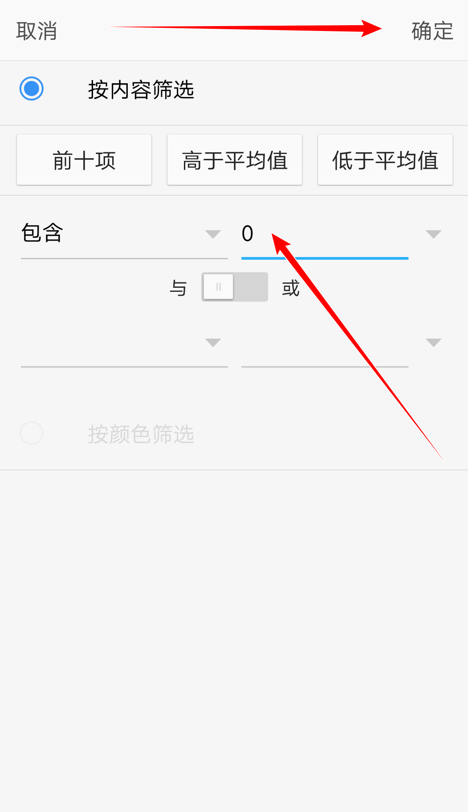
Task: Toggle the 与/或 logic switch
Action: pos(235,287)
